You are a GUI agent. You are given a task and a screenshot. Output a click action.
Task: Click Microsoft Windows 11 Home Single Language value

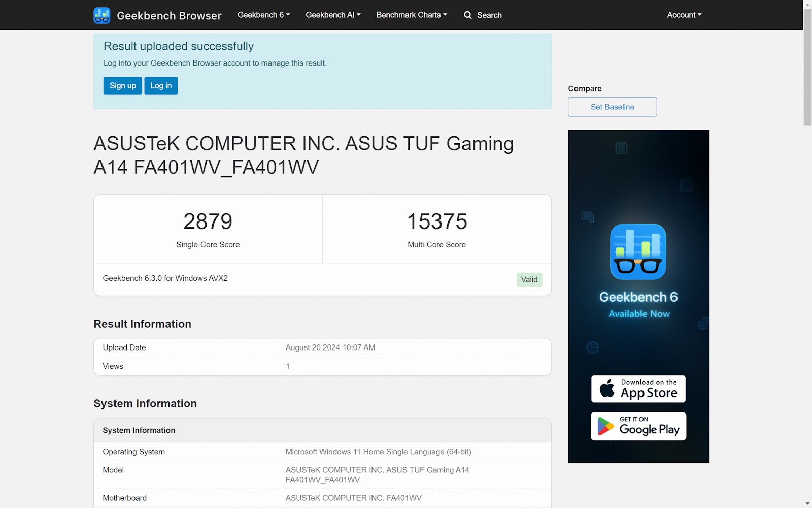tap(379, 452)
